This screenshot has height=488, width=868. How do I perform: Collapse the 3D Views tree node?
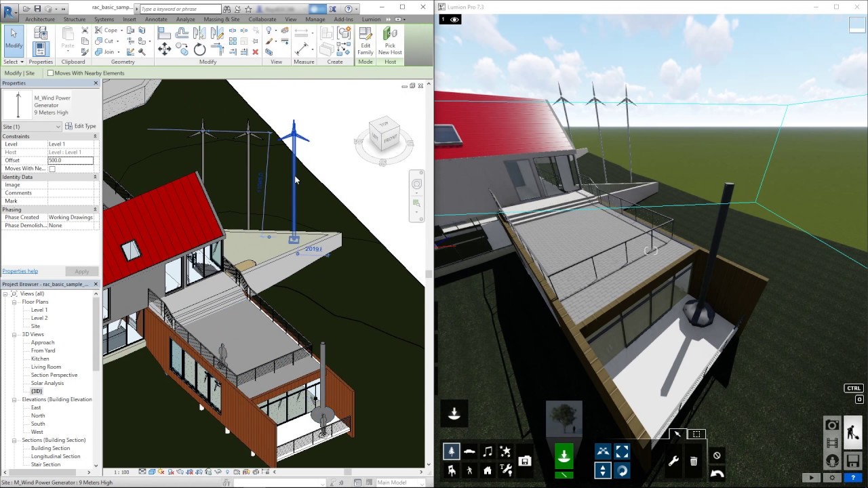coord(14,334)
